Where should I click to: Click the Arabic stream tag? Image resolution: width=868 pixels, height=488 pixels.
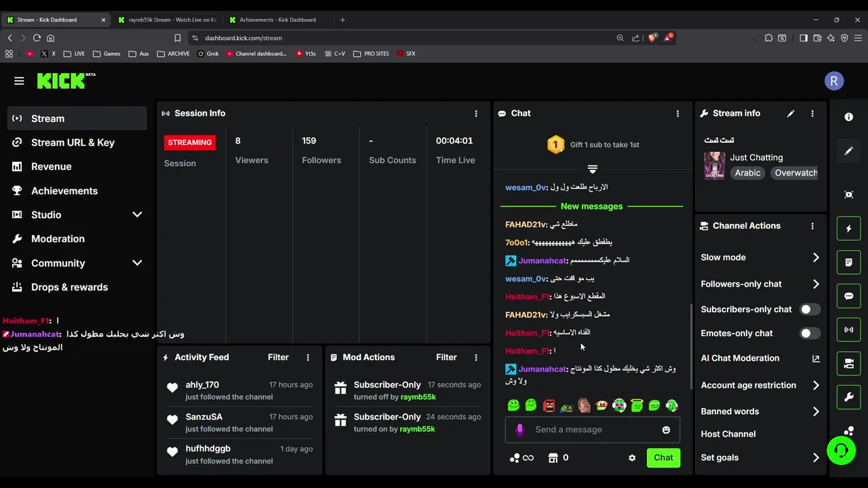pos(747,173)
